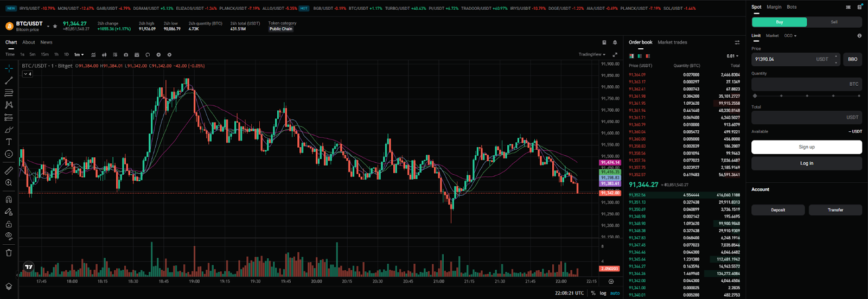
Task: Open the TradingView chart source dropdown
Action: (x=592, y=54)
